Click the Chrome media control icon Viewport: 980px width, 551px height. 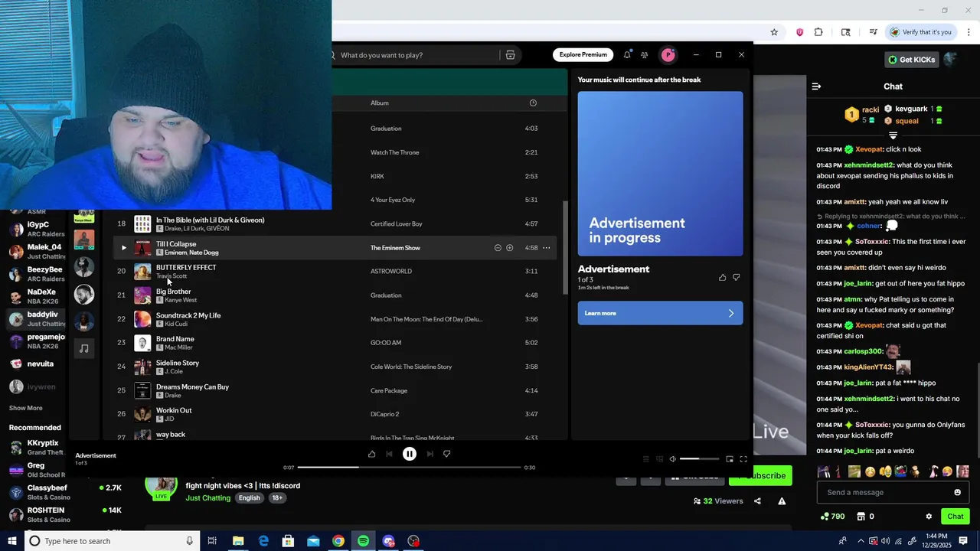point(873,32)
